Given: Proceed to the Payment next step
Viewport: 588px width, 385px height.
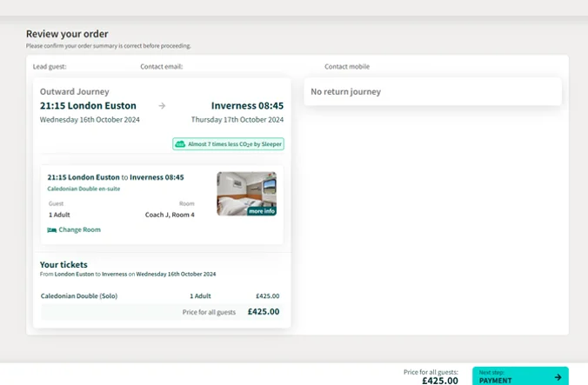Looking at the screenshot, I should click(x=519, y=376).
